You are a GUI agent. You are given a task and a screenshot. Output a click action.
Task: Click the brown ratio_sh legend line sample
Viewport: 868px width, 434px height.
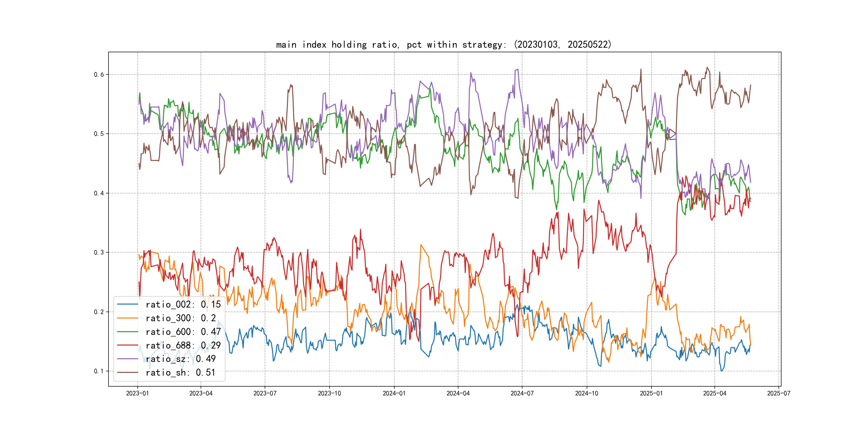click(x=127, y=372)
